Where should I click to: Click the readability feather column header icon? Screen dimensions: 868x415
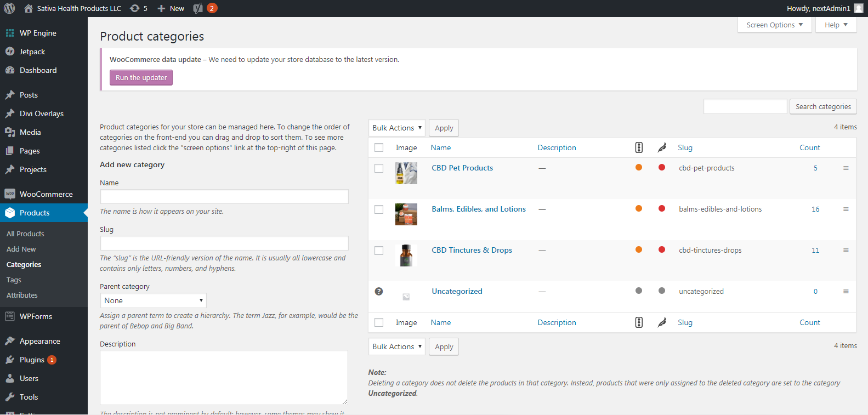662,147
